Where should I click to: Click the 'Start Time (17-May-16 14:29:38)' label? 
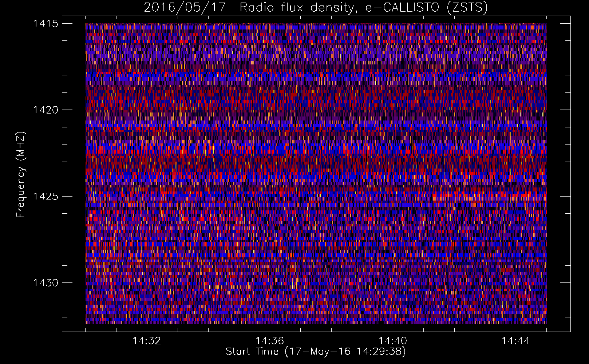point(316,352)
